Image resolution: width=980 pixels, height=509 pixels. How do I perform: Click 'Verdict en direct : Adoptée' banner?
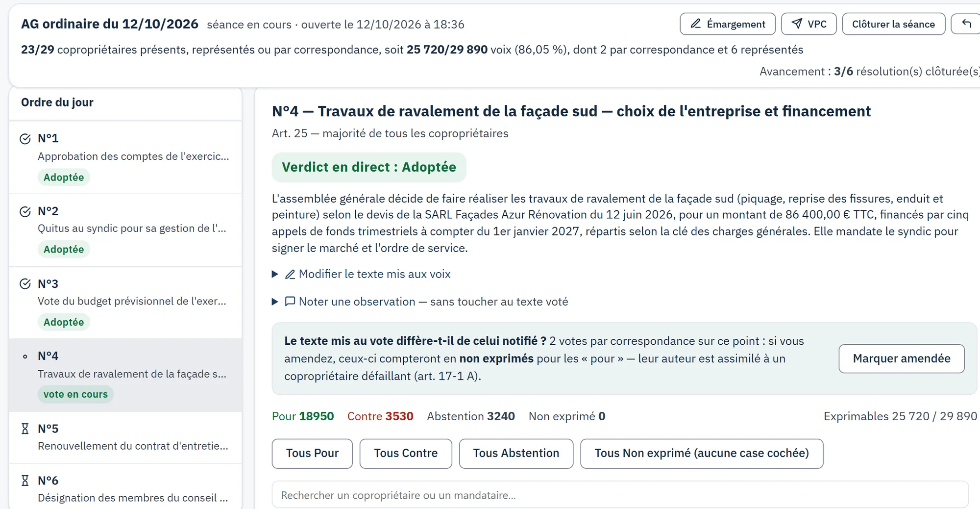click(x=369, y=167)
